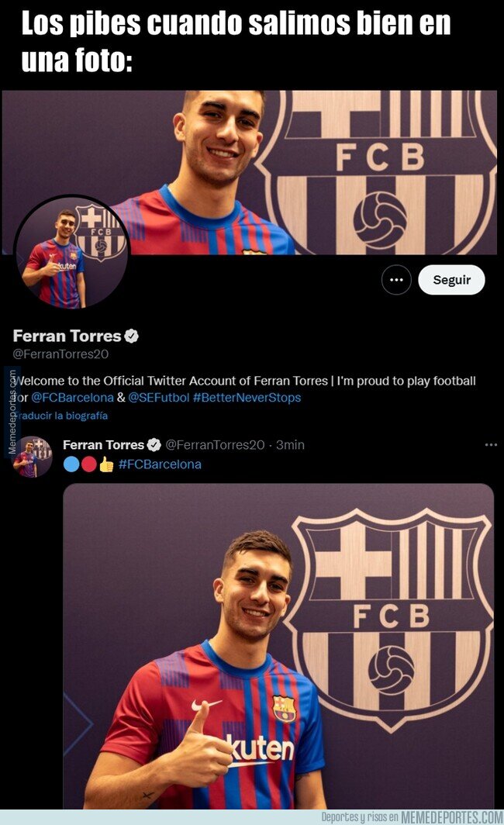Click the Seguir button
This screenshot has width=504, height=825.
(x=451, y=280)
